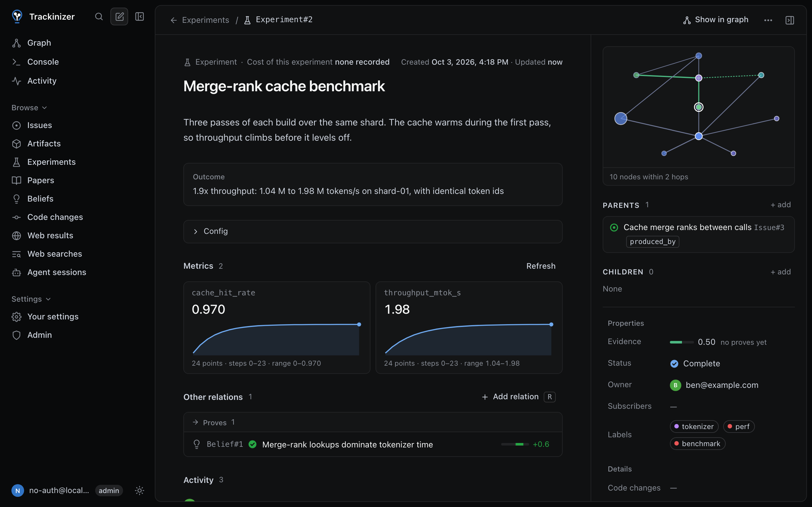Screen dimensions: 812x507
Task: Open the new item compose icon
Action: point(120,16)
